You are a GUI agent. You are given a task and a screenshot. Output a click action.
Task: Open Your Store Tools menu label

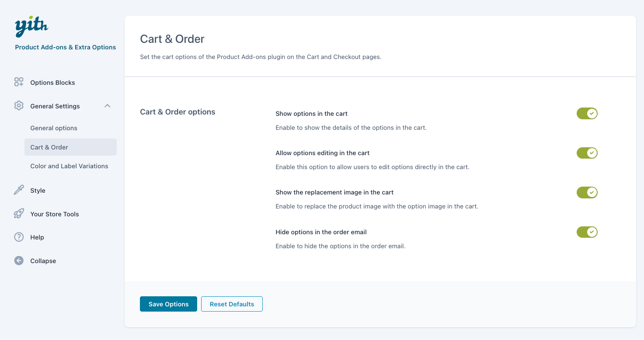click(55, 214)
